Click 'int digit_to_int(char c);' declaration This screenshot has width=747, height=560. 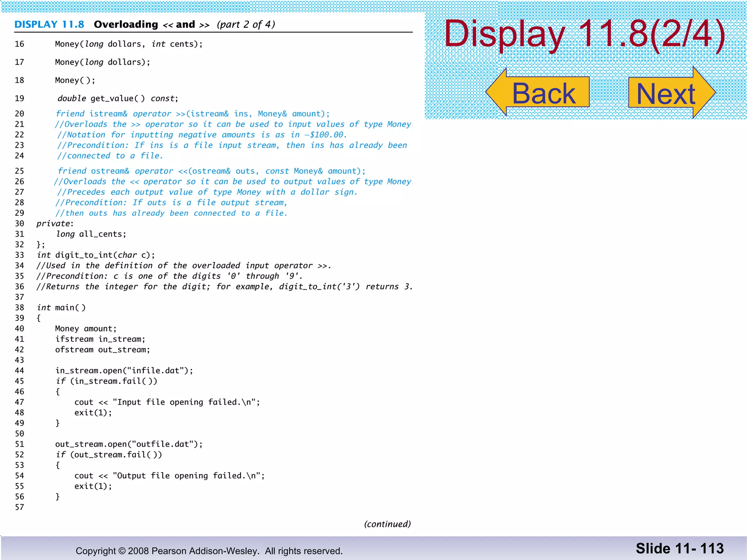click(x=96, y=255)
